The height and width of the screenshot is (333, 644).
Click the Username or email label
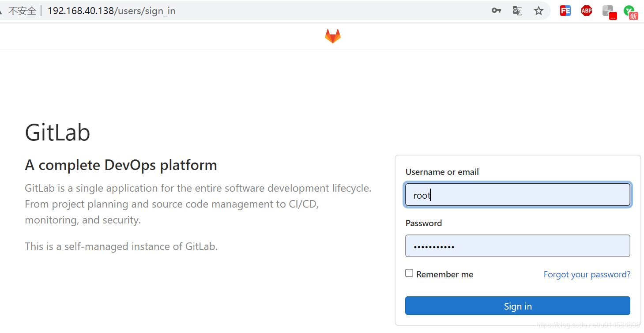pyautogui.click(x=442, y=172)
